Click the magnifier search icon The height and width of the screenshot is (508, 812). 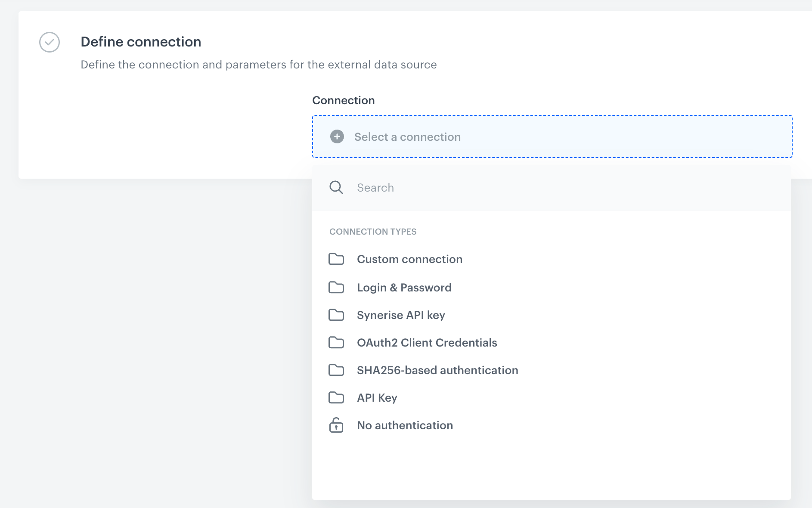click(x=336, y=187)
